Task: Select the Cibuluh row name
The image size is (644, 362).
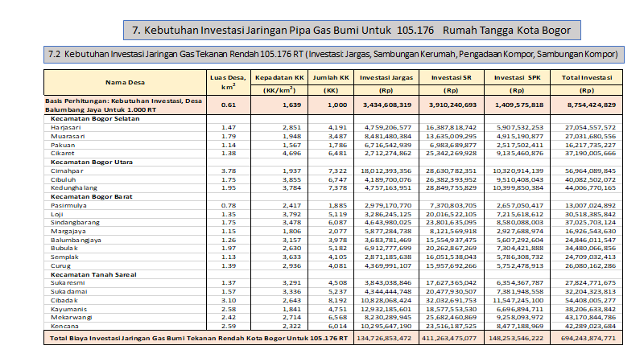Action: pyautogui.click(x=64, y=179)
